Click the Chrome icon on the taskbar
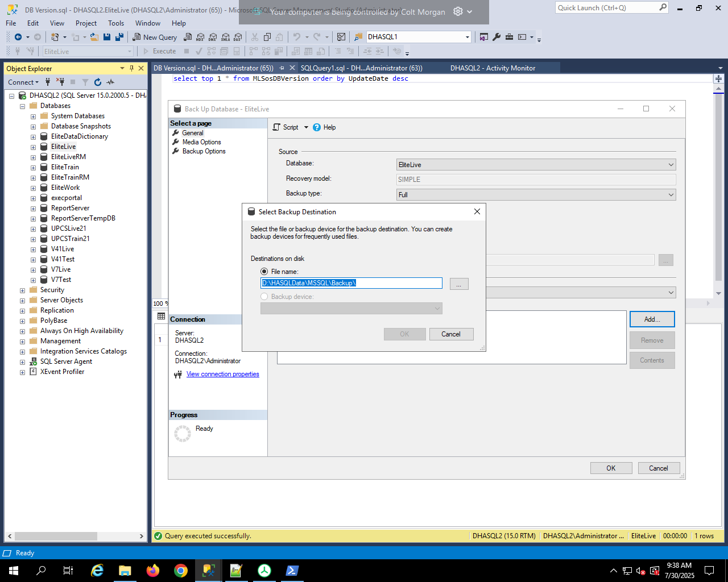The width and height of the screenshot is (728, 582). click(x=181, y=570)
